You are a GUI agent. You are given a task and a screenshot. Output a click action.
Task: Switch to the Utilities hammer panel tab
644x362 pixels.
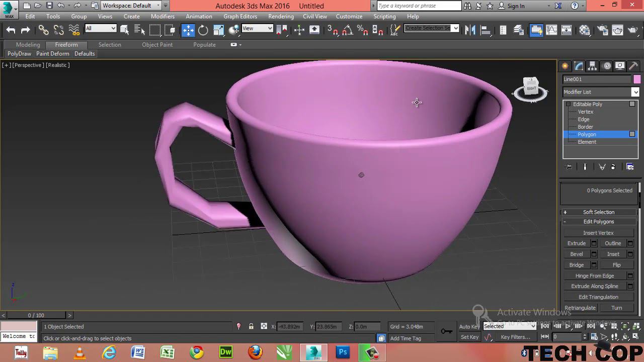pos(634,66)
